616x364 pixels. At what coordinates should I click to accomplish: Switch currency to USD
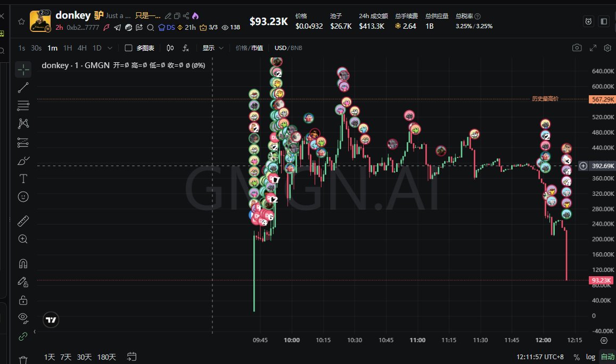281,48
